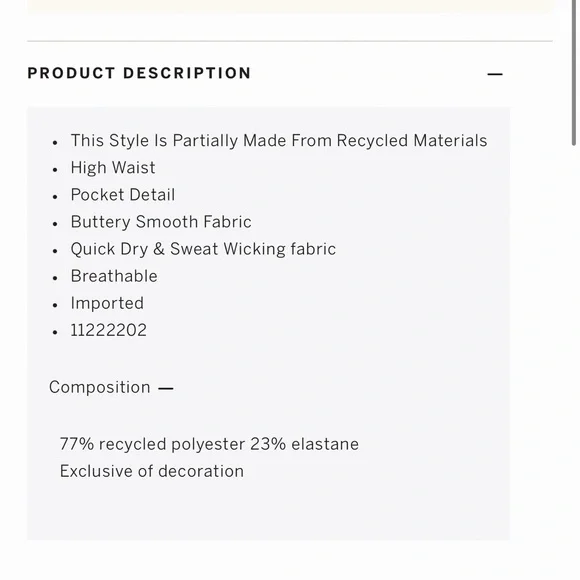Viewport: 580px width, 580px height.
Task: Click the horizontal divider above Product Description
Action: click(x=290, y=41)
